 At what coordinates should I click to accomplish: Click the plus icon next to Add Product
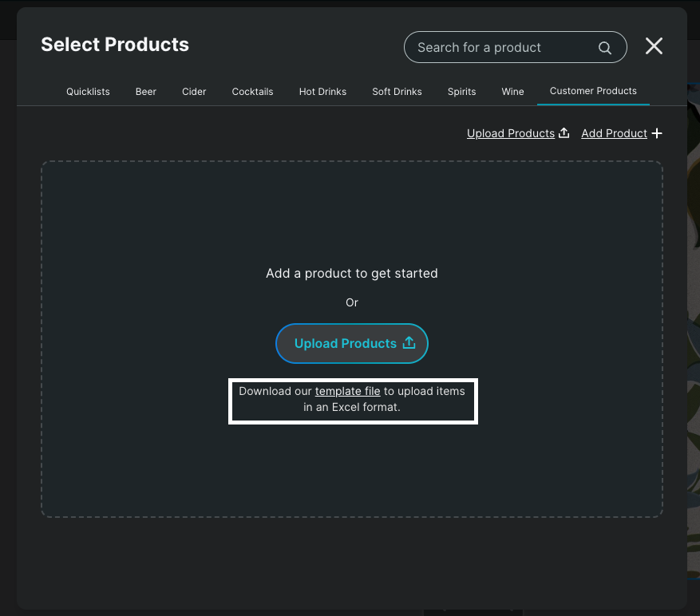657,133
